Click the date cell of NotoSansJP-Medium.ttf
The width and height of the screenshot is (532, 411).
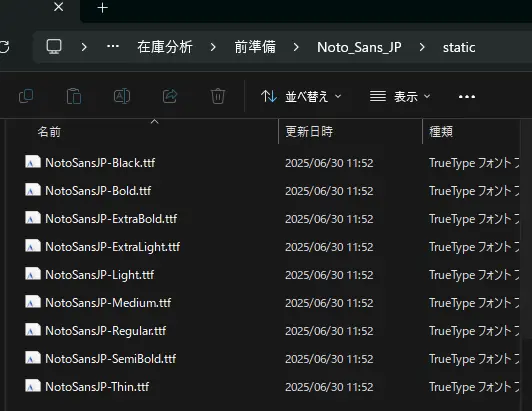click(329, 303)
